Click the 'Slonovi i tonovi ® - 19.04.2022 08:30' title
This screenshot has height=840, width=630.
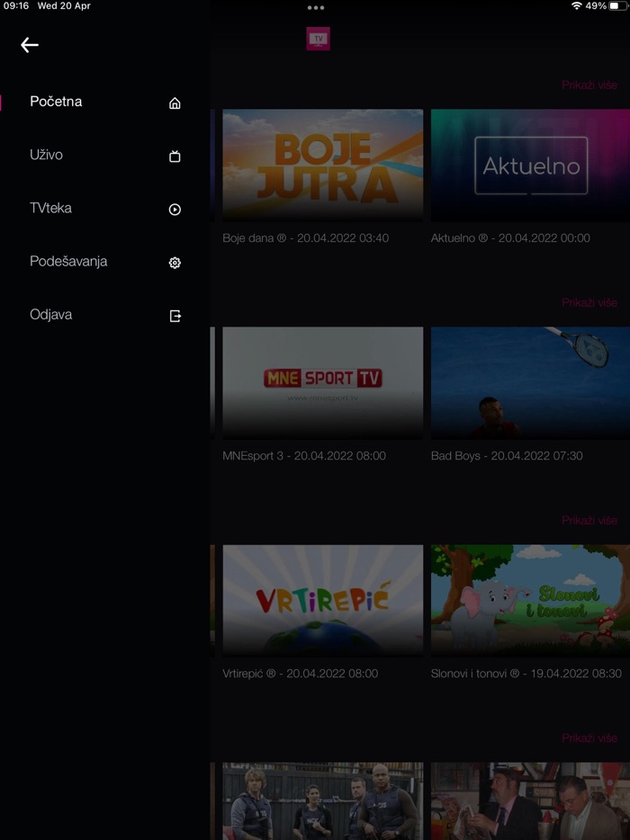(x=526, y=674)
